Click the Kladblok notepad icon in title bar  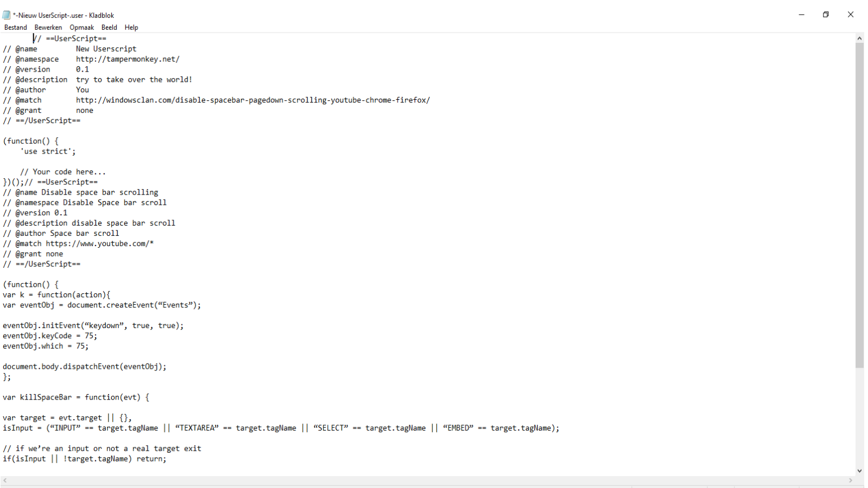pos(7,15)
